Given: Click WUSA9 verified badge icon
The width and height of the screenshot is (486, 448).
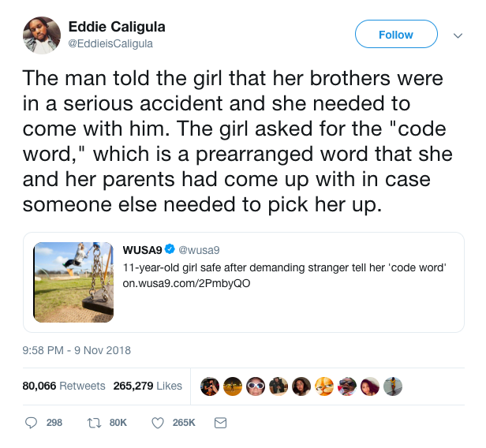Looking at the screenshot, I should tap(170, 248).
